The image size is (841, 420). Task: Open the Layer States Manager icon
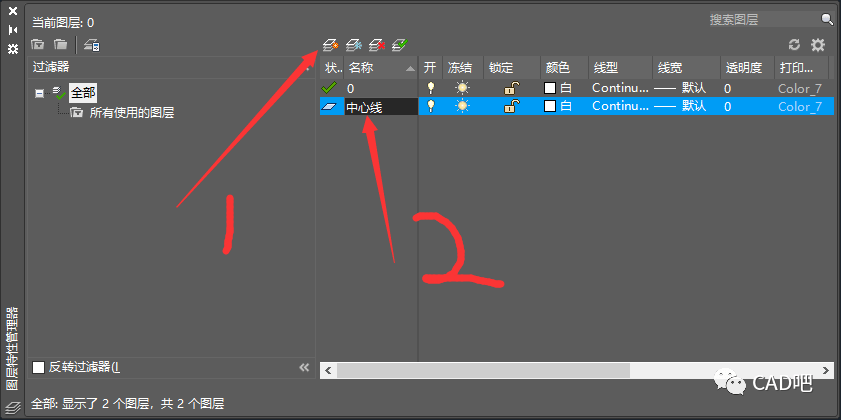click(x=91, y=44)
